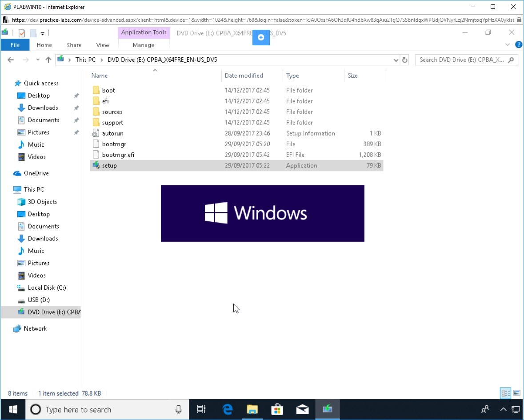Open the Mail app from taskbar

[302, 409]
